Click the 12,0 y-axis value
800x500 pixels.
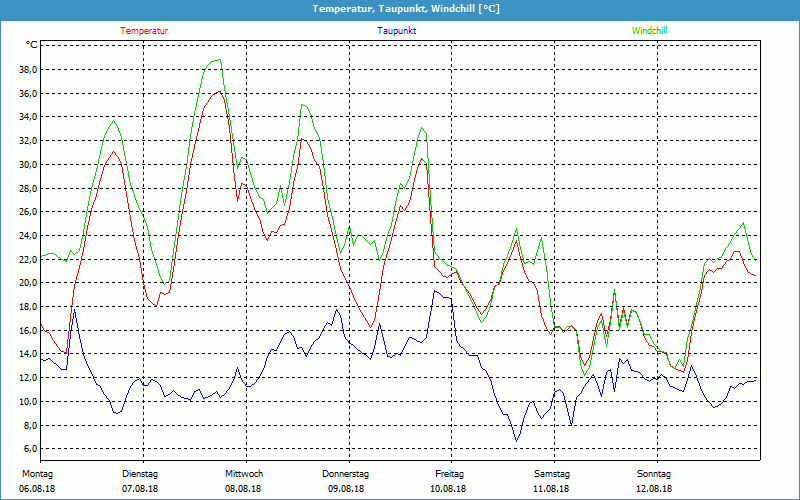pos(28,378)
